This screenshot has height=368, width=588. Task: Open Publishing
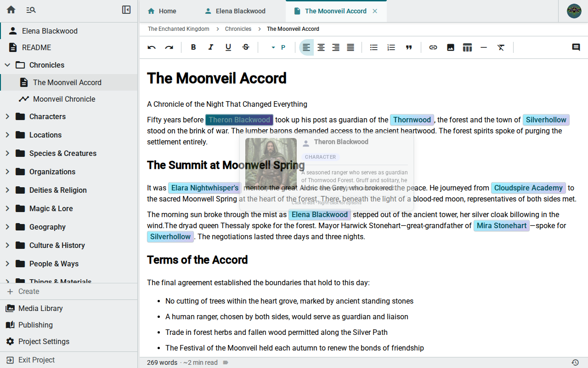coord(69,325)
